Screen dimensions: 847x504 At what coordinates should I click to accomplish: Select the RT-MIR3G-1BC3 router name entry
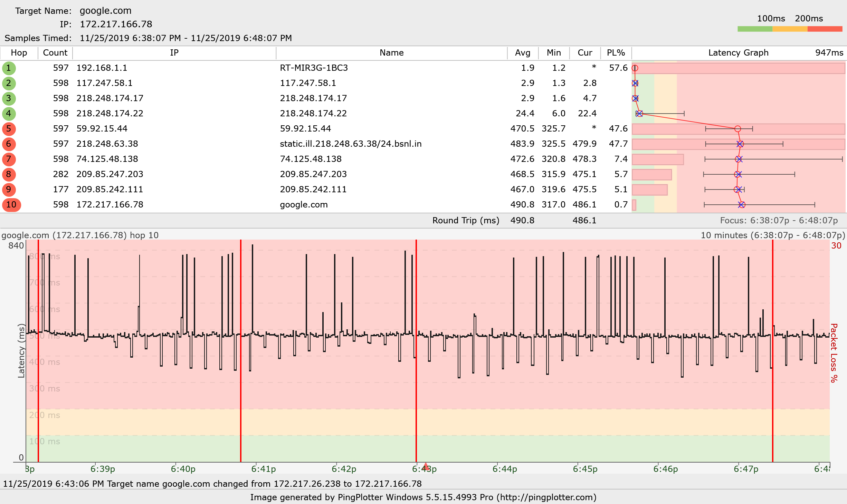(x=314, y=68)
